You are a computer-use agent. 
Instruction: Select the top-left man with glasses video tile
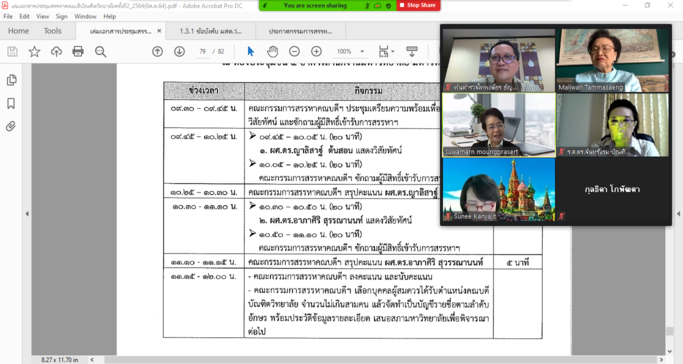499,60
